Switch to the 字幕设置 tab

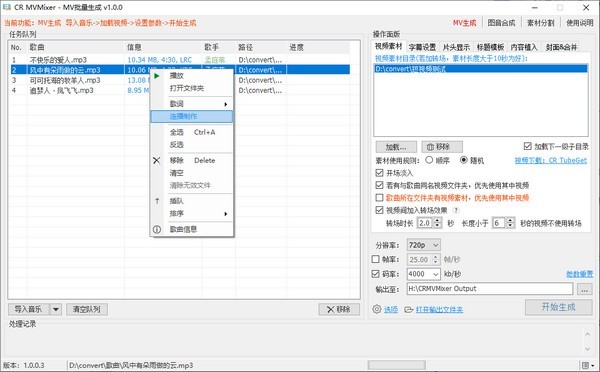click(x=422, y=47)
